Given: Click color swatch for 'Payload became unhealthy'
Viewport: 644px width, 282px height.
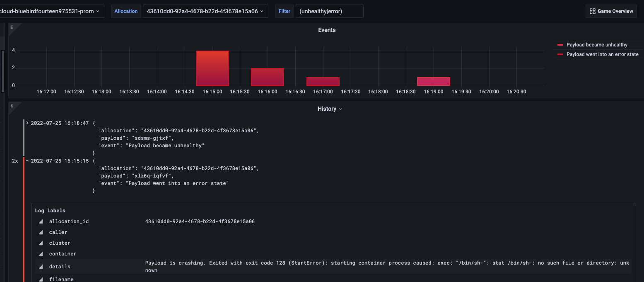Looking at the screenshot, I should [560, 45].
